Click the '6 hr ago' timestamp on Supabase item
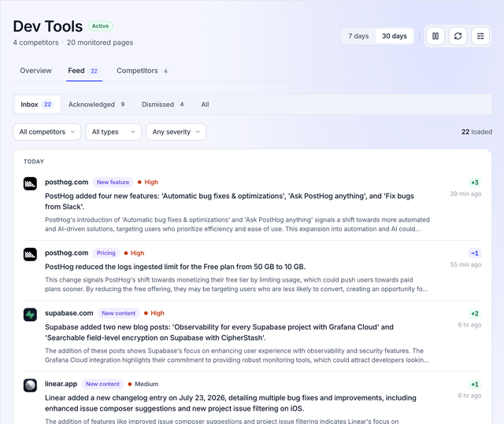504x424 pixels. click(469, 325)
